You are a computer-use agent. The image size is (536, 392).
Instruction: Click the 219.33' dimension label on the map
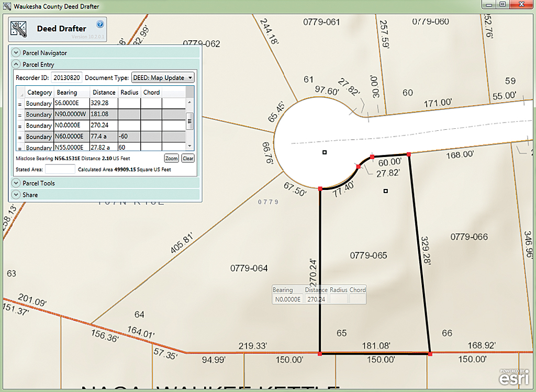point(253,346)
